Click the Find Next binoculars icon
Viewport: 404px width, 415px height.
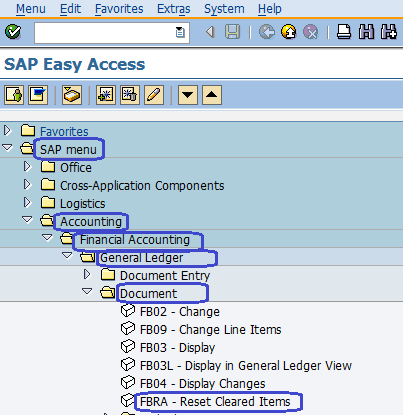pyautogui.click(x=389, y=32)
